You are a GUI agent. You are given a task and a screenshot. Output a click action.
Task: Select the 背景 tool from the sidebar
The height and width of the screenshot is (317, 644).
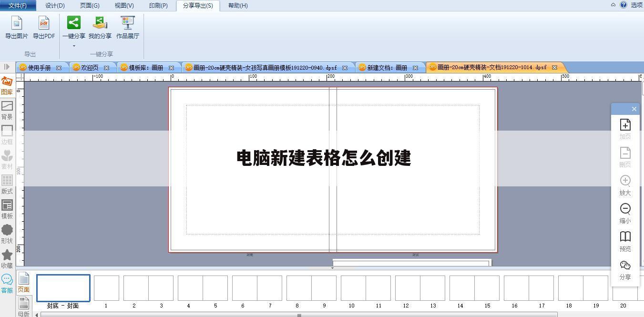point(7,111)
